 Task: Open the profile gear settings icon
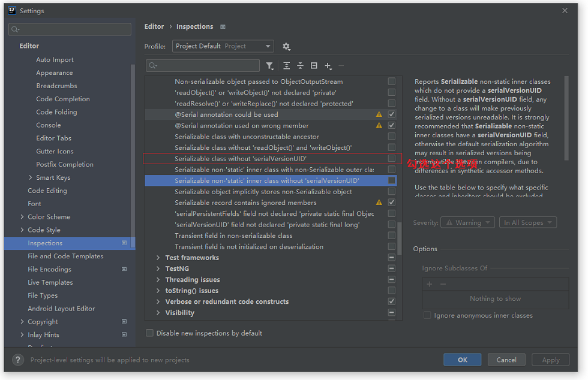coord(286,47)
